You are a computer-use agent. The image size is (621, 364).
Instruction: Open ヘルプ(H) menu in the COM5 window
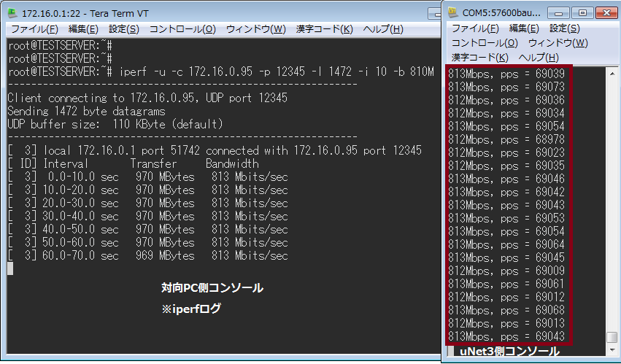(539, 57)
